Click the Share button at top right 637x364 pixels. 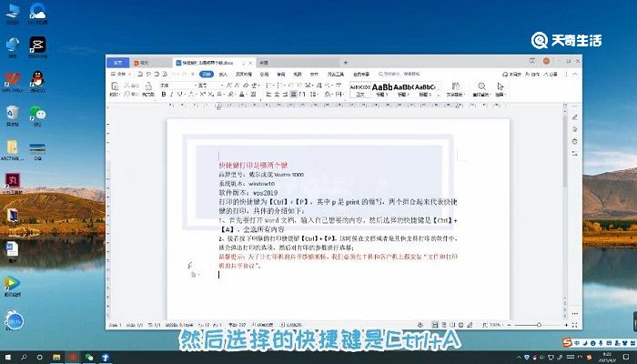click(x=551, y=74)
